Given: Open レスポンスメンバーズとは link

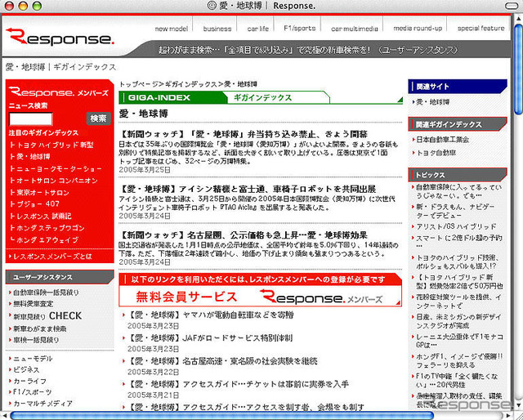Looking at the screenshot, I should [x=51, y=257].
